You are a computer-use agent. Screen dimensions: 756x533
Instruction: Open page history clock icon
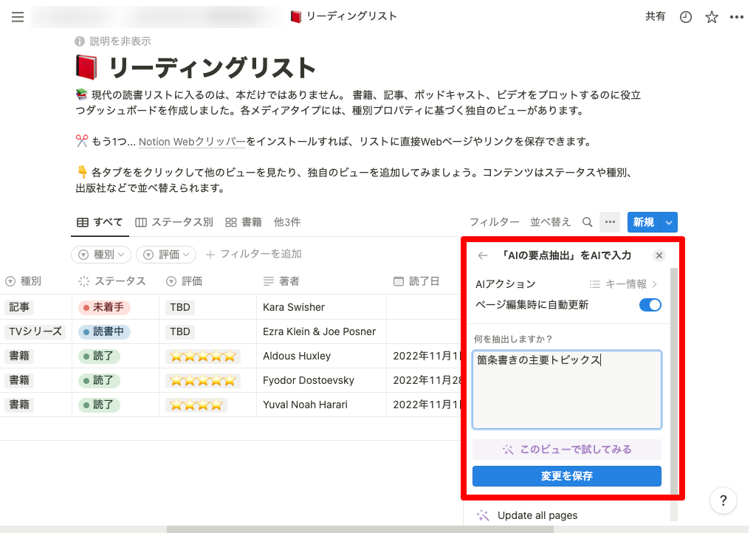[686, 17]
